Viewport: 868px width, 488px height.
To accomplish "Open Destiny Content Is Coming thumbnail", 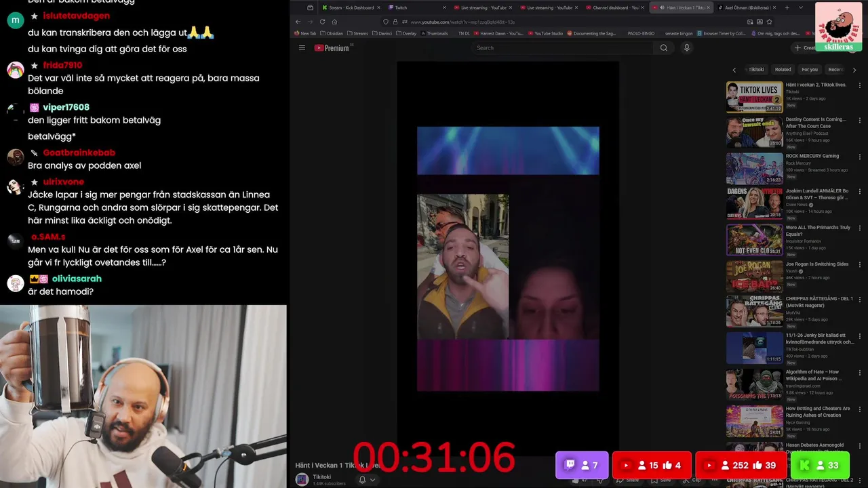I will (754, 133).
